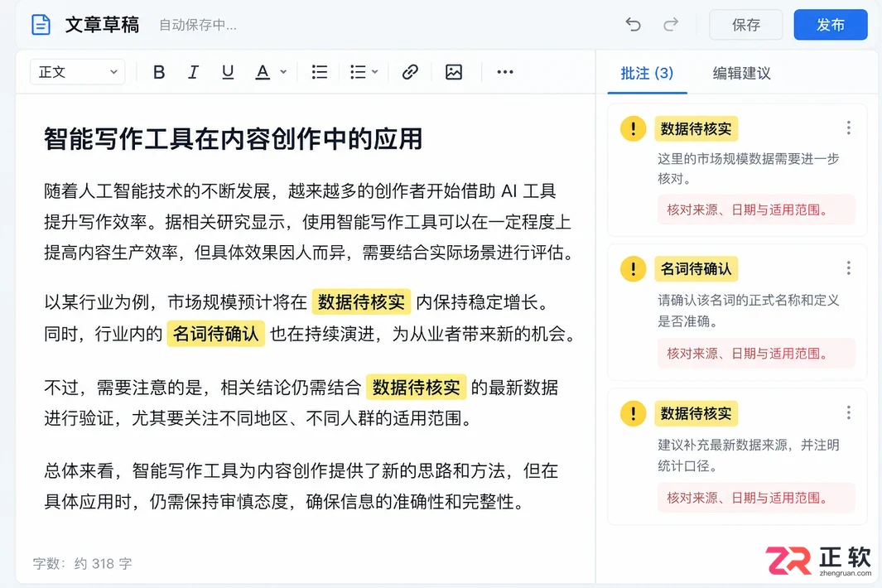Open the 正文 paragraph style dropdown

tap(78, 72)
